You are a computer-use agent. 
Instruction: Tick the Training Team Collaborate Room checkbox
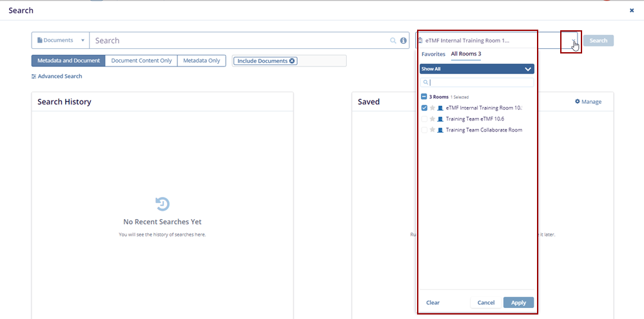(x=424, y=130)
